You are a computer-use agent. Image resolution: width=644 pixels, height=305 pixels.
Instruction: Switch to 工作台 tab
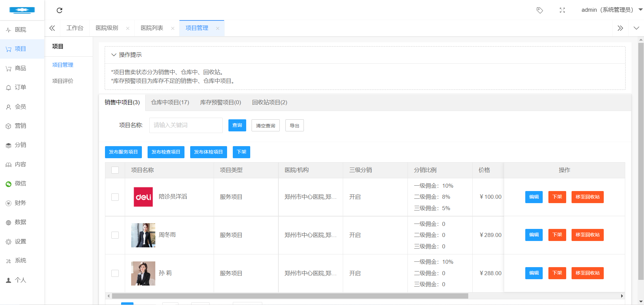(75, 28)
